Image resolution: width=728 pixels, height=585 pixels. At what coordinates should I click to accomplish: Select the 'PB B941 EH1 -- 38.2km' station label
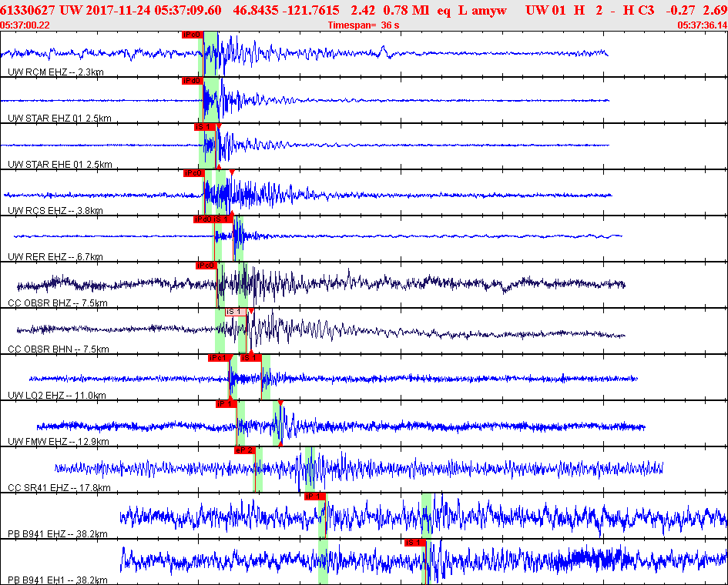[x=58, y=580]
